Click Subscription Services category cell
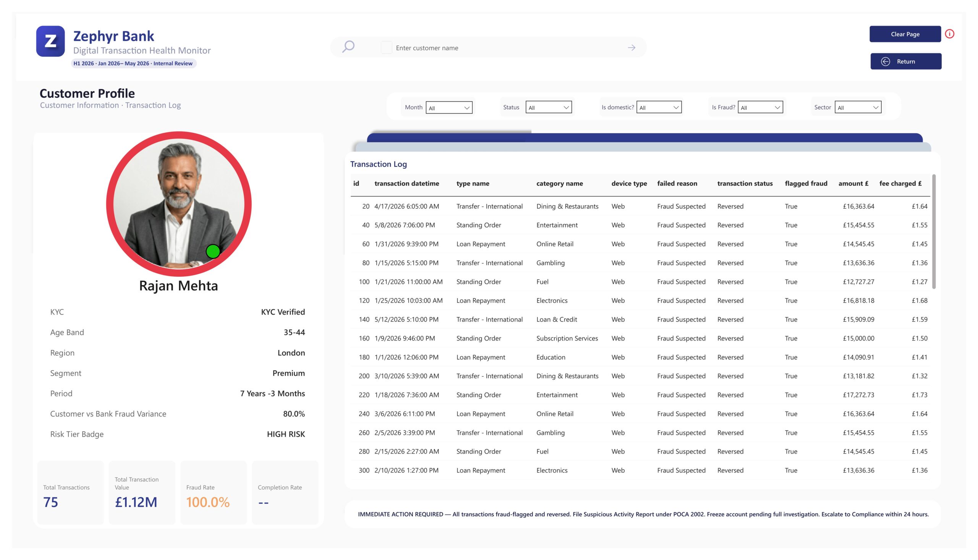The width and height of the screenshot is (978, 560). coord(567,339)
